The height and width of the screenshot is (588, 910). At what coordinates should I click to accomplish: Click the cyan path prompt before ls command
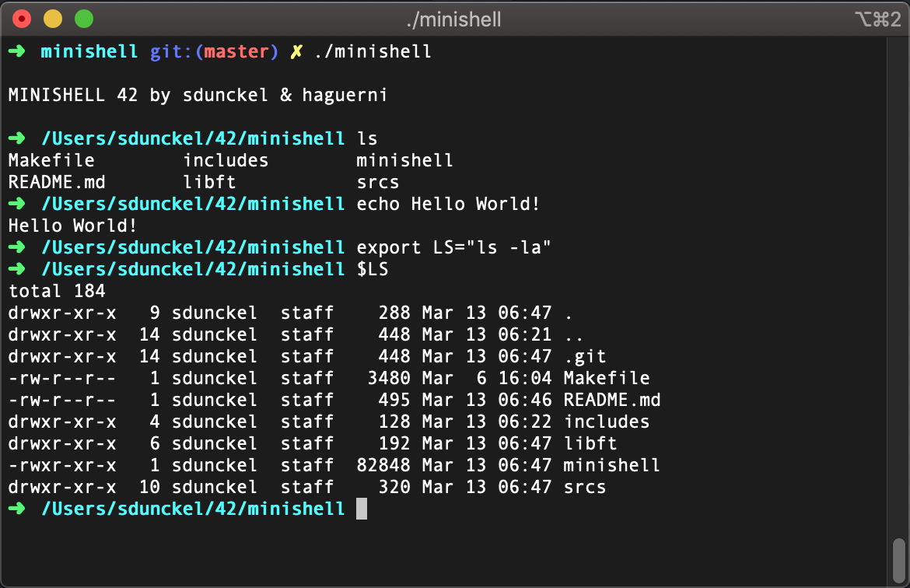pyautogui.click(x=192, y=138)
